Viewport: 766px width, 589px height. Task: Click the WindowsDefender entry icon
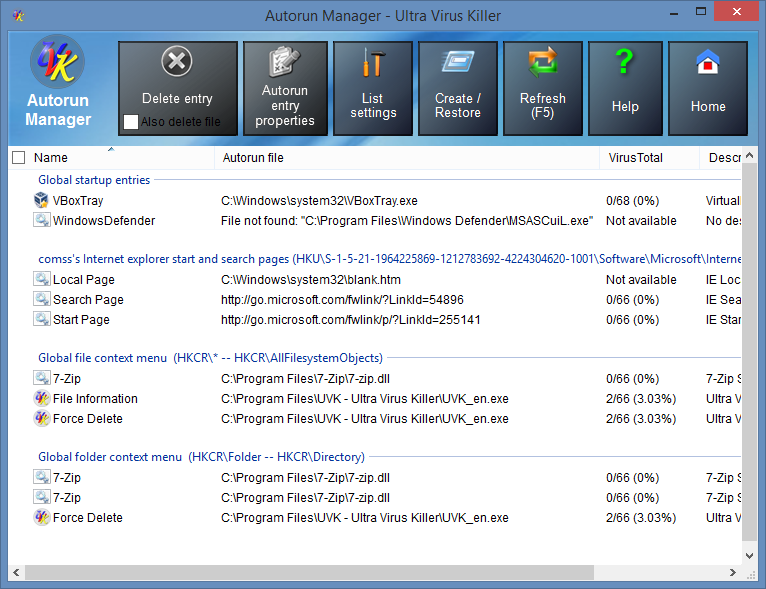pos(42,220)
